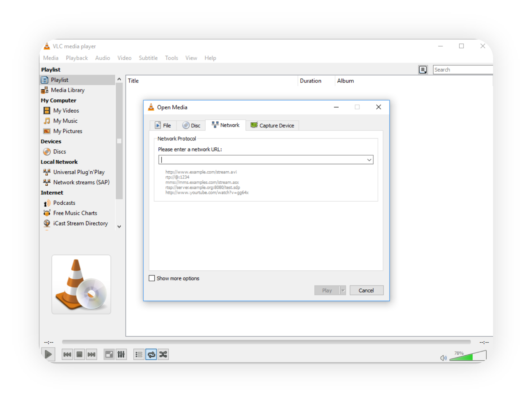
Task: Open the Play button dropdown arrow
Action: [x=343, y=290]
